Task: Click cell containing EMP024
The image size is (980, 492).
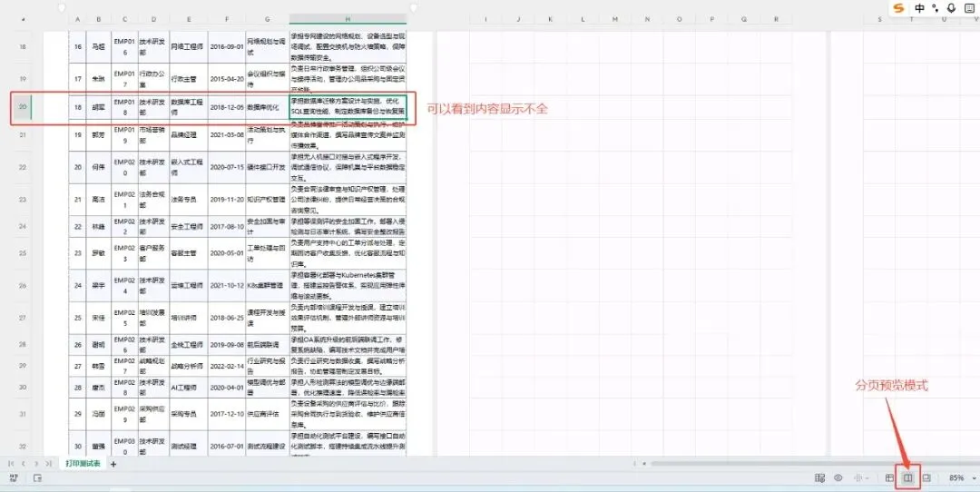Action: coord(124,286)
